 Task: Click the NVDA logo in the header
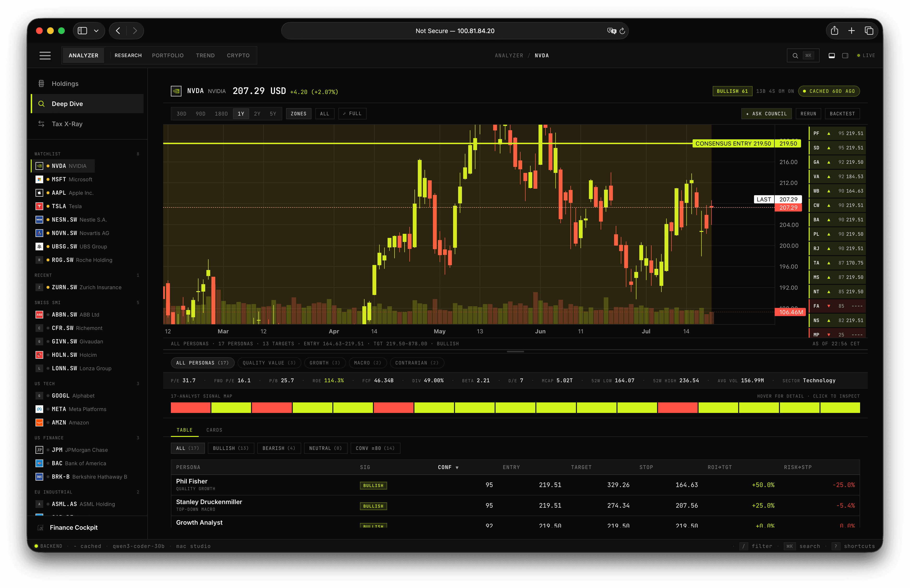(176, 91)
